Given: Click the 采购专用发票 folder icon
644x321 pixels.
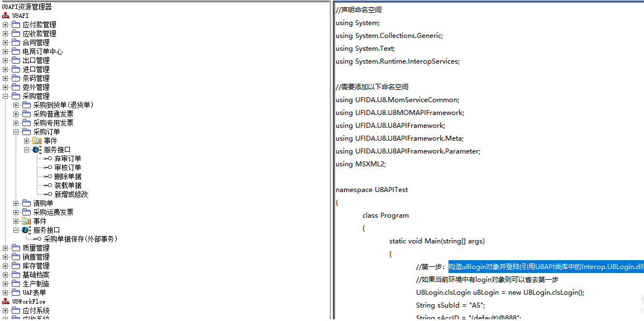Looking at the screenshot, I should click(26, 123).
